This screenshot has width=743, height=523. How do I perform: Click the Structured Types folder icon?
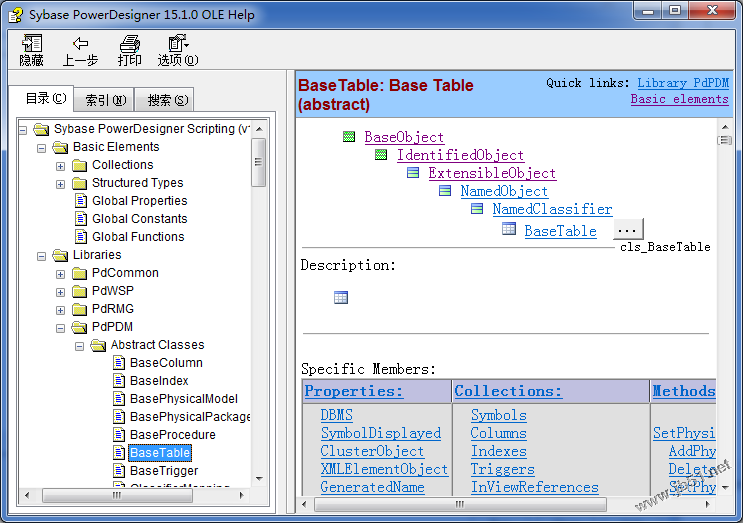coord(80,183)
